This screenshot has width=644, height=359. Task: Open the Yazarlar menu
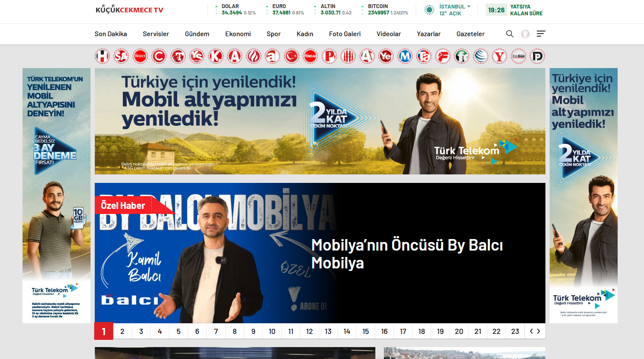pos(428,34)
